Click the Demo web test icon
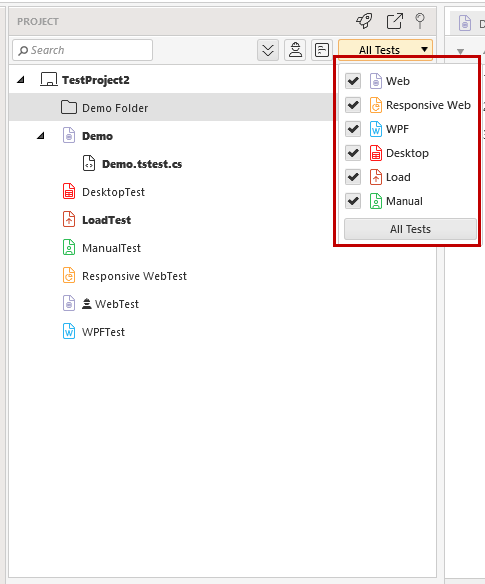Viewport: 485px width, 584px height. pyautogui.click(x=69, y=136)
